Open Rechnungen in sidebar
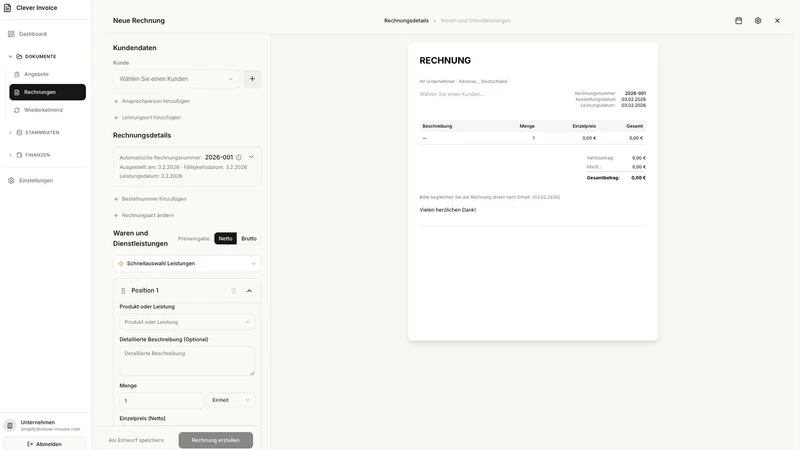 click(47, 92)
